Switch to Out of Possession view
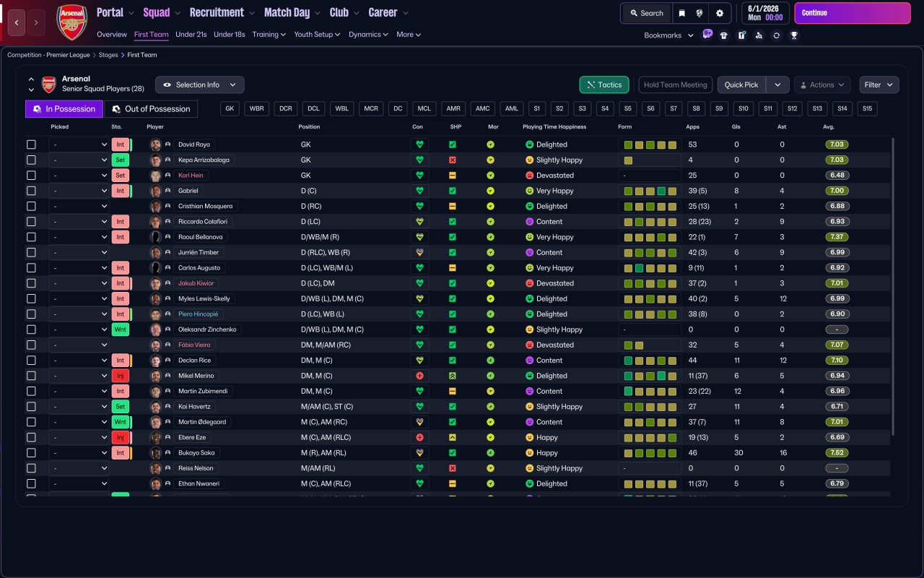The image size is (924, 578). point(152,109)
